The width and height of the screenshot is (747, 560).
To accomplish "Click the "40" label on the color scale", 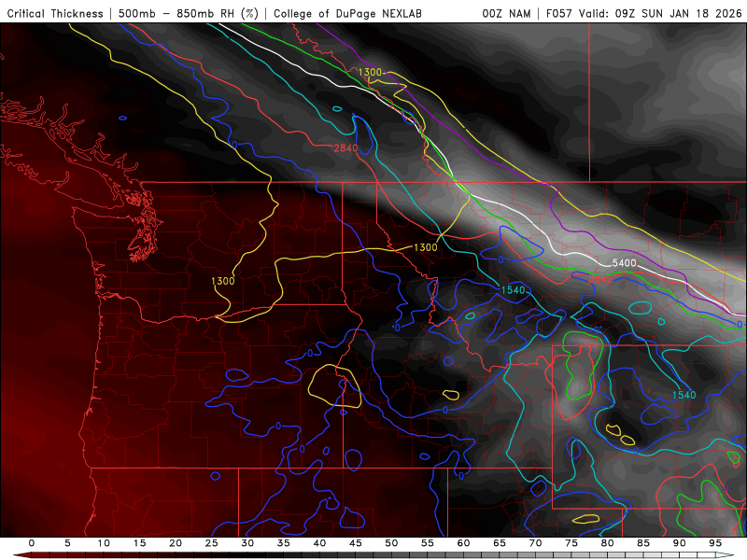I will pyautogui.click(x=319, y=543).
